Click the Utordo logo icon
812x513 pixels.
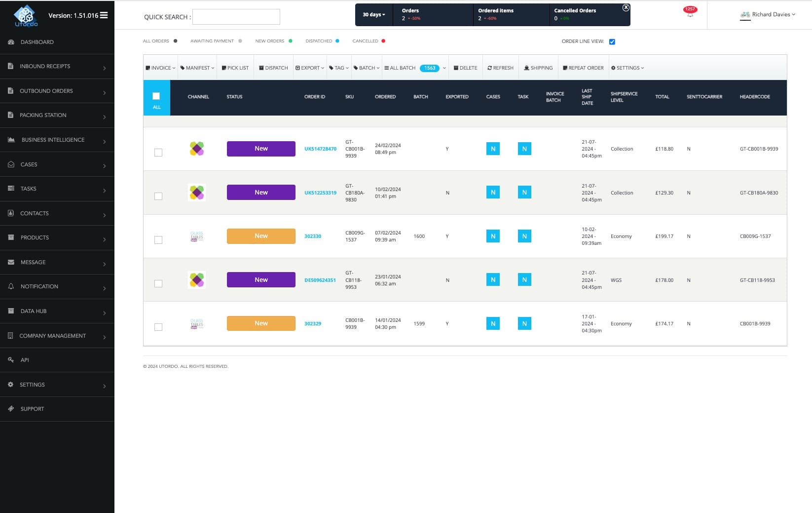26,15
